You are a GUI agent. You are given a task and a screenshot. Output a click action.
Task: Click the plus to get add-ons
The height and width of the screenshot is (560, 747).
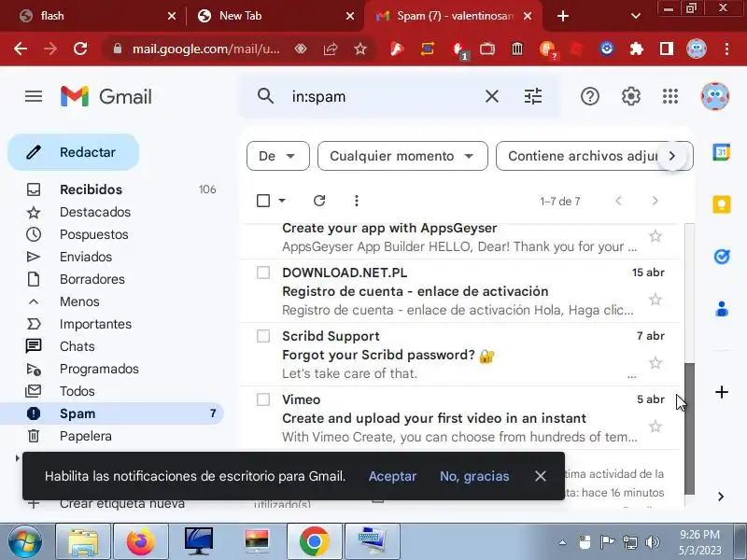click(x=721, y=392)
